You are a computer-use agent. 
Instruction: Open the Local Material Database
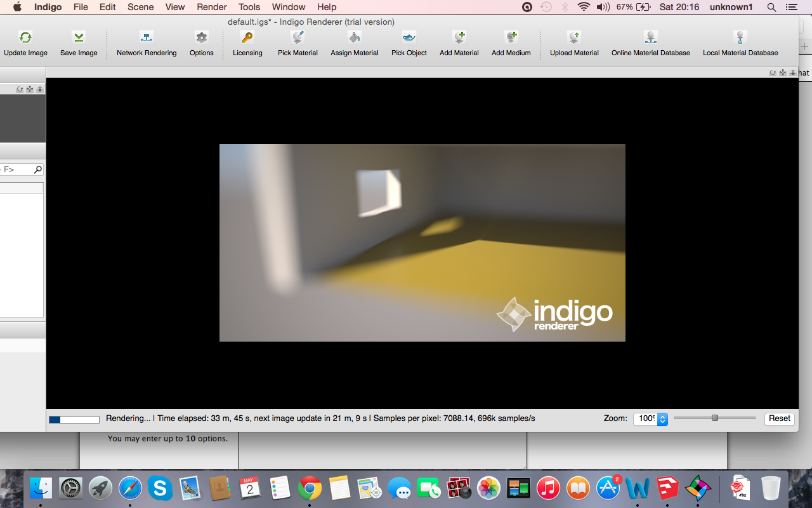tap(740, 38)
